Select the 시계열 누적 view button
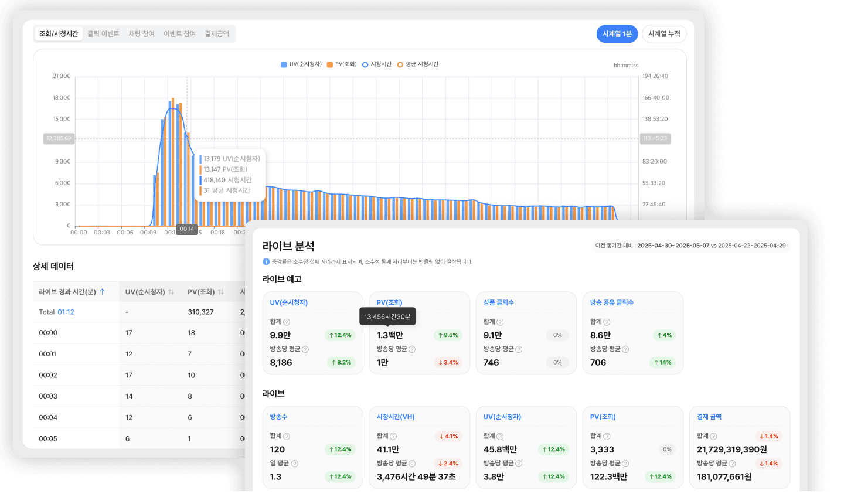Image resolution: width=844 pixels, height=504 pixels. tap(664, 33)
